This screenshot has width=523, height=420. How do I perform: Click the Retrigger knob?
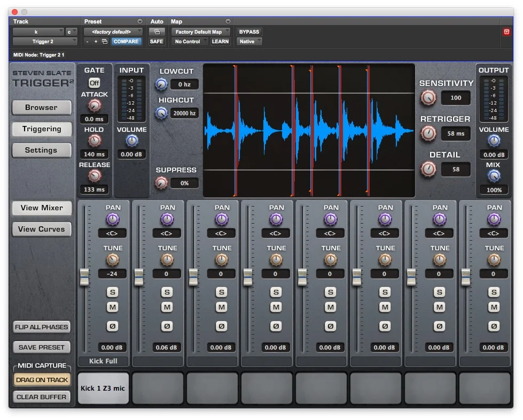click(x=428, y=133)
